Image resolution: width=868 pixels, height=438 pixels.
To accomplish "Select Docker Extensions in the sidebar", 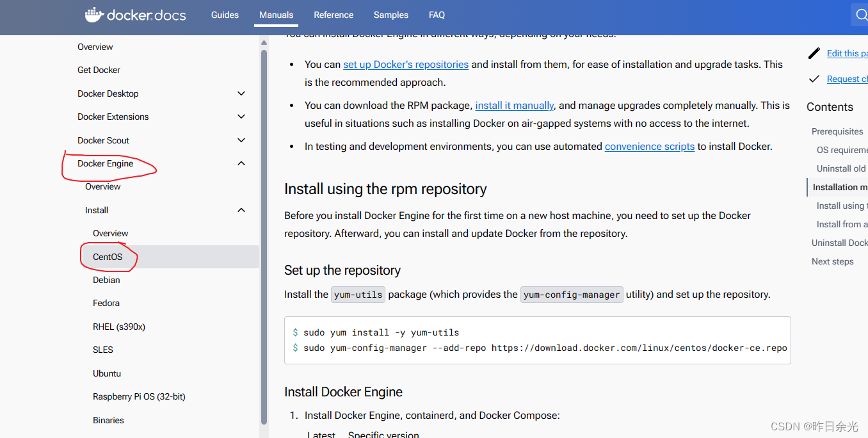I will point(113,117).
